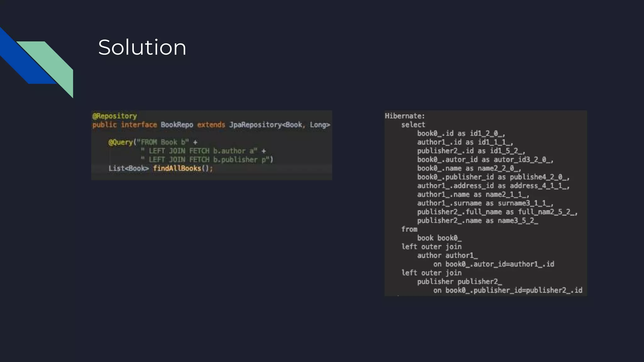Click the "public interface" keywords in code
644x362 pixels.
coord(125,125)
